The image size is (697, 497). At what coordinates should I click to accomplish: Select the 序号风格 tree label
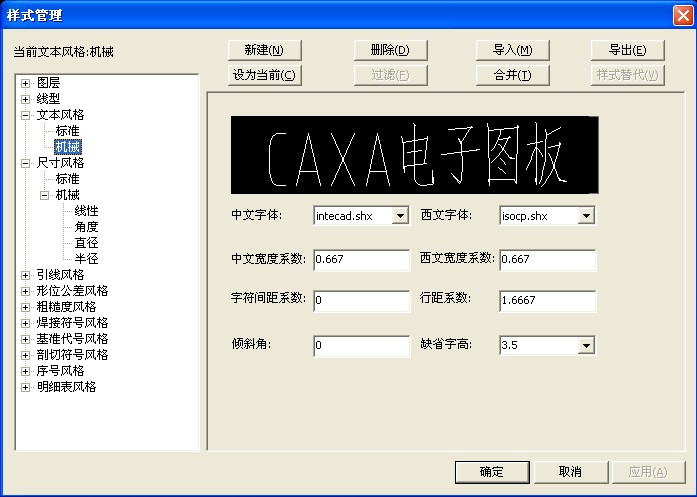(x=60, y=371)
